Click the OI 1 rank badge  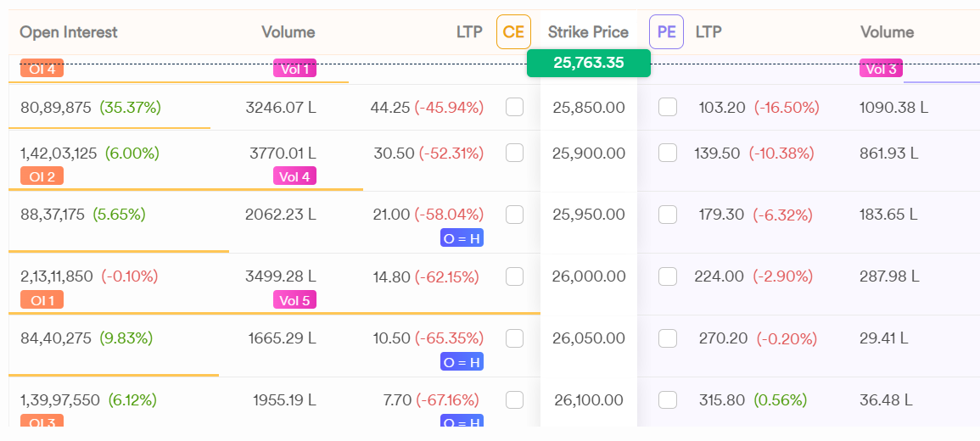(x=42, y=300)
